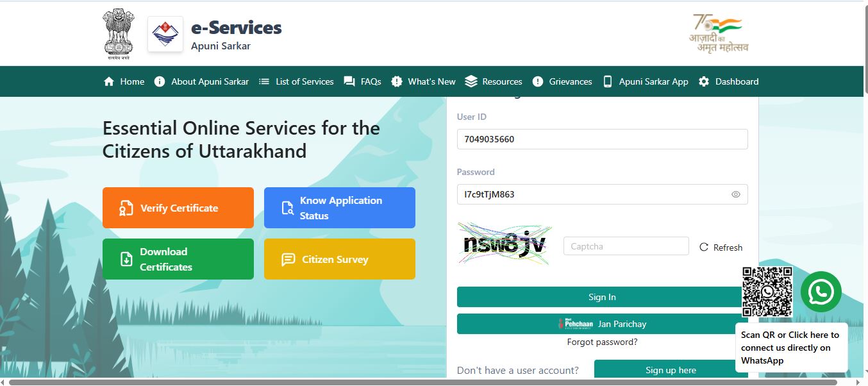
Task: Click the Sign In button
Action: pos(602,297)
